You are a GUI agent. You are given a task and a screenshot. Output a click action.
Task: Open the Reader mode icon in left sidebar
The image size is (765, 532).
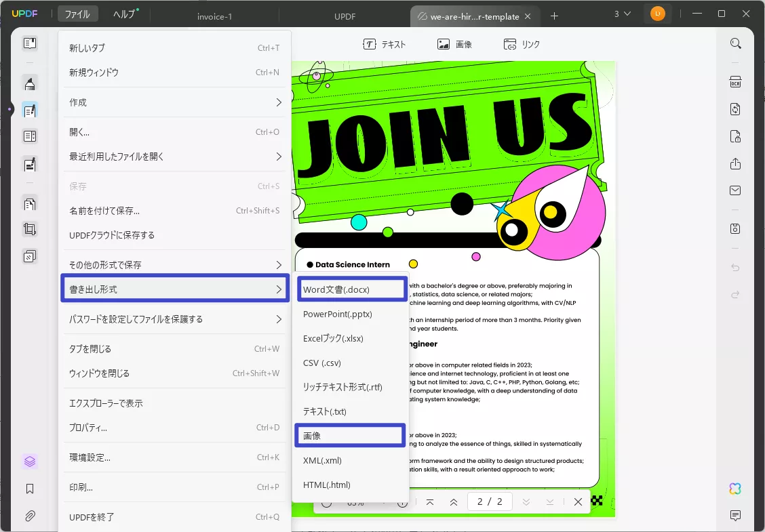tap(30, 43)
